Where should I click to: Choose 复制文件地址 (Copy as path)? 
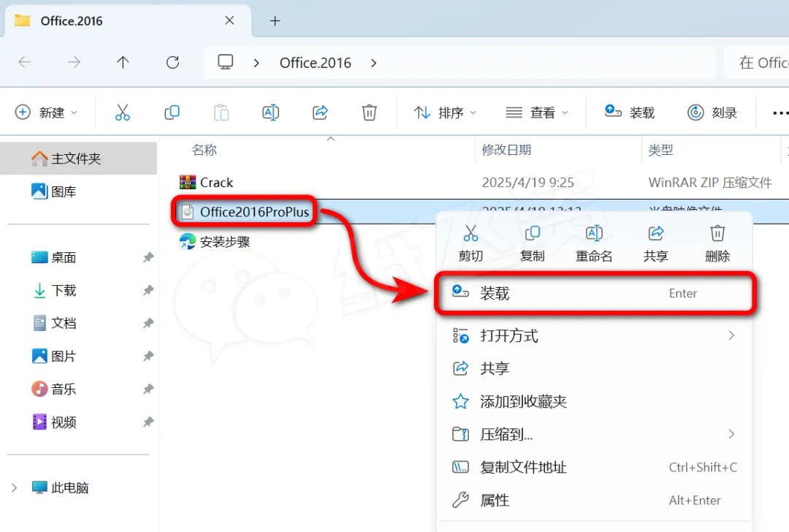tap(595, 467)
